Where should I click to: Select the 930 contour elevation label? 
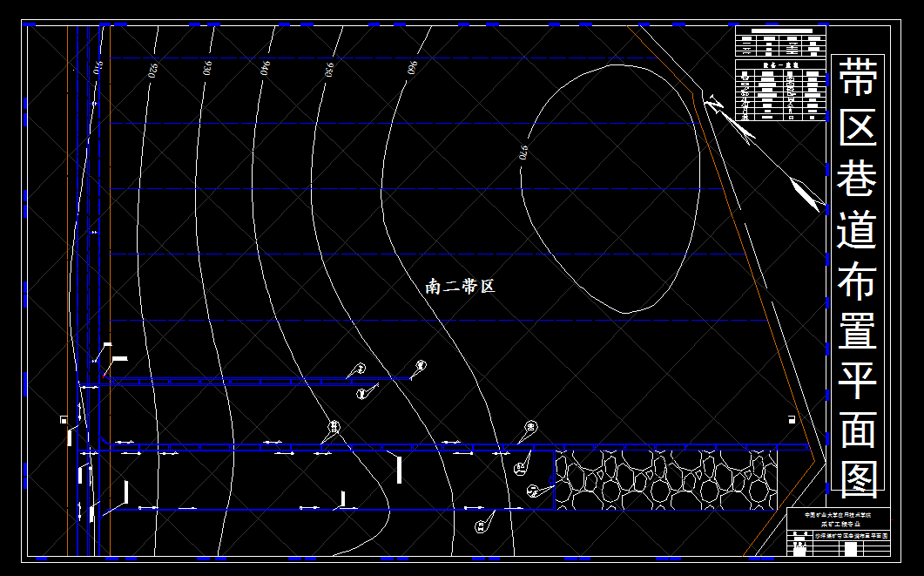207,68
